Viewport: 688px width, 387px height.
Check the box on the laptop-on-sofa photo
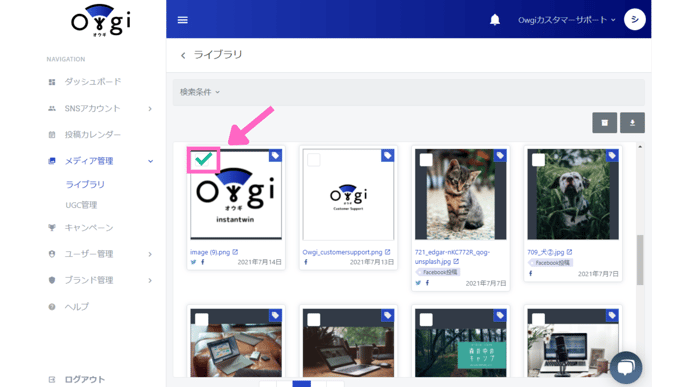tap(201, 319)
